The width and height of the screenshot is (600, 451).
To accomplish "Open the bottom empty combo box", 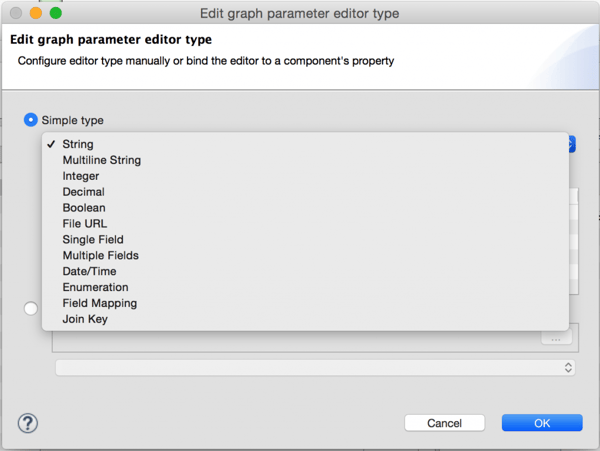I will click(x=315, y=368).
